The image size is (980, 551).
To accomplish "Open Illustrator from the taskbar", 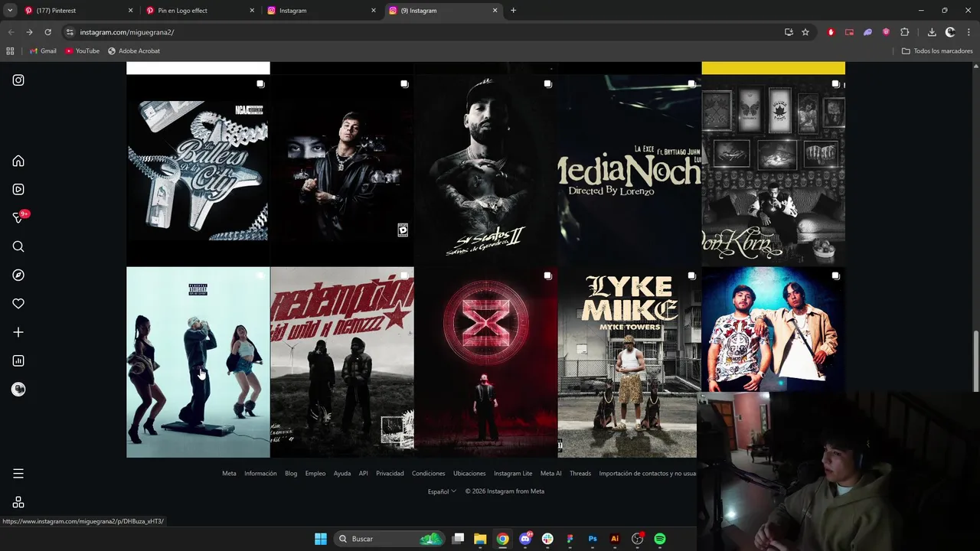I will tap(615, 539).
